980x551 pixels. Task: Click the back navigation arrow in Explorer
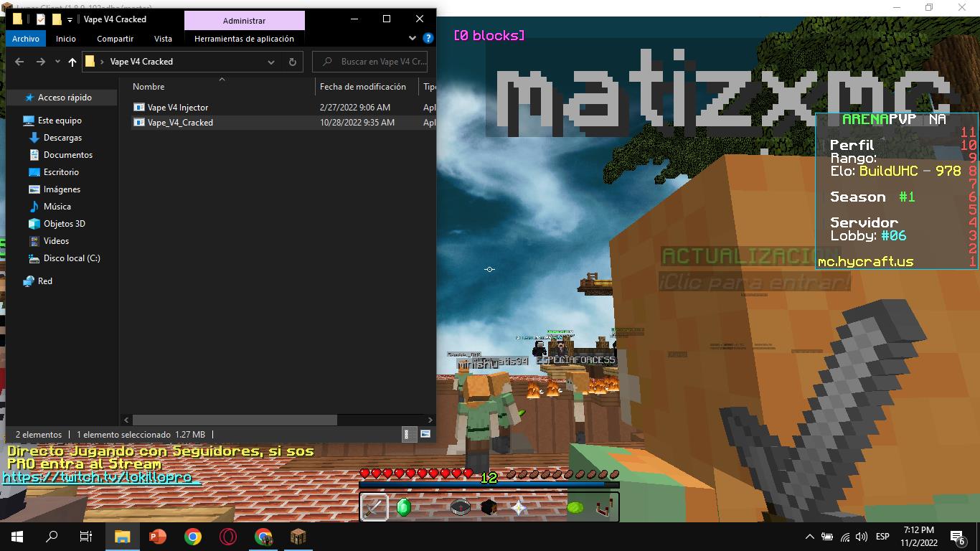click(x=19, y=62)
